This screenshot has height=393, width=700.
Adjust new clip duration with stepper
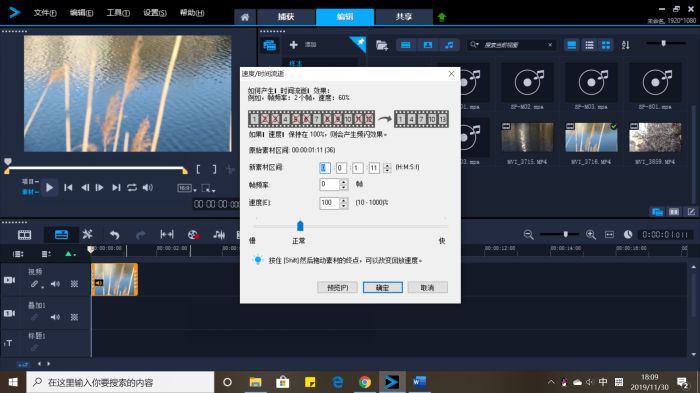387,167
